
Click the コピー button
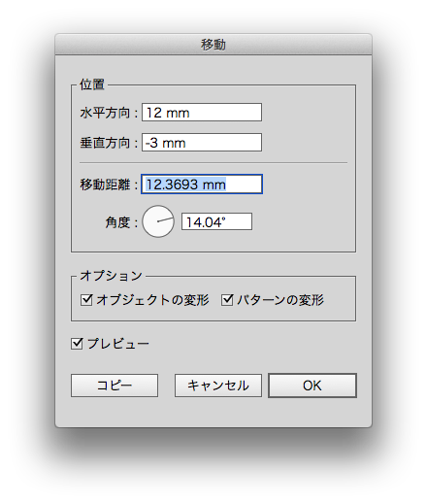[115, 386]
